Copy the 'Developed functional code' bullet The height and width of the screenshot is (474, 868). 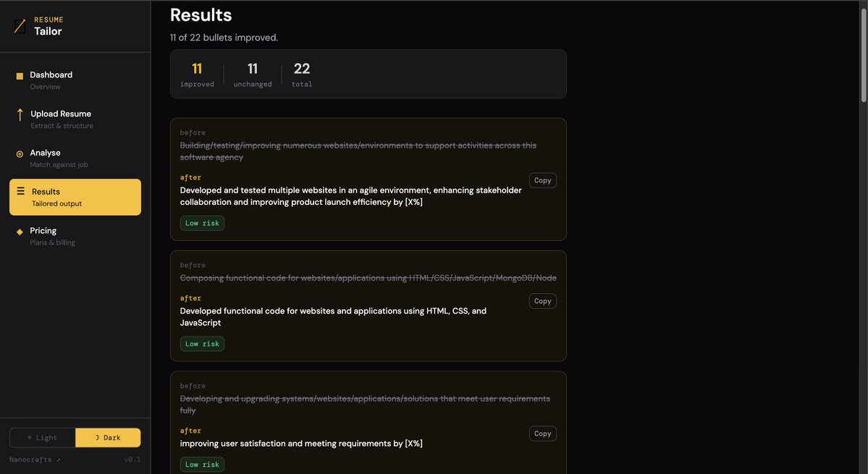(542, 301)
